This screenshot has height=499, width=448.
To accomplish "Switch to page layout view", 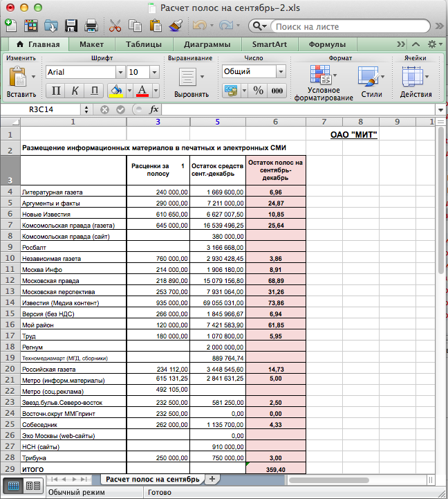I will (32, 486).
